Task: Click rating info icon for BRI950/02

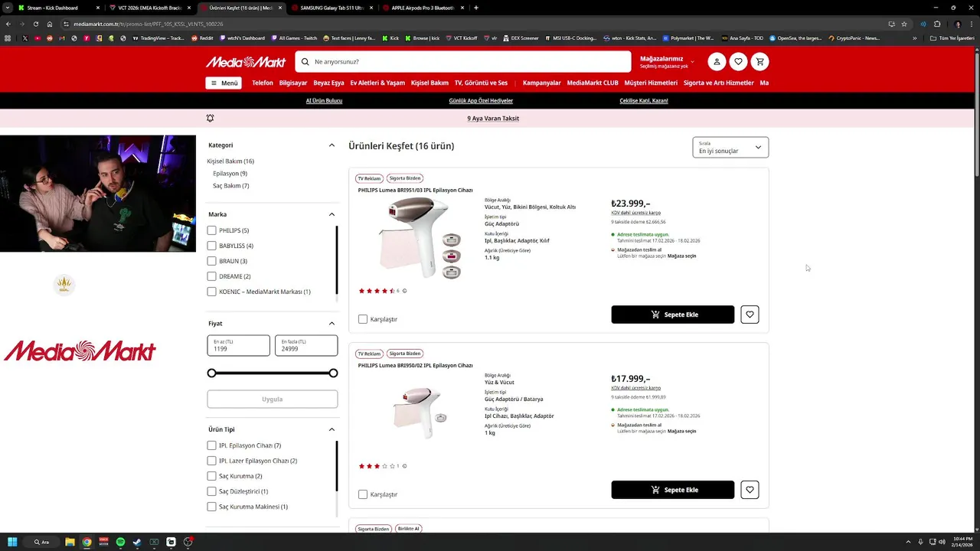Action: [405, 466]
